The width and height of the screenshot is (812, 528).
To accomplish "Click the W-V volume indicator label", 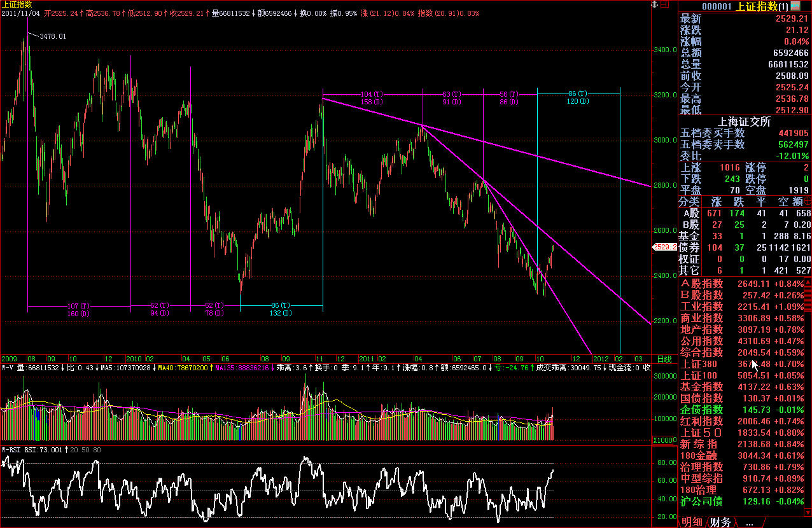I will click(x=8, y=368).
